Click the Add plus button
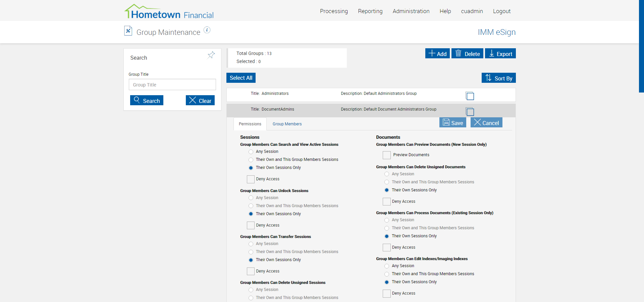Screen dimensions: 644x302 tap(437, 54)
